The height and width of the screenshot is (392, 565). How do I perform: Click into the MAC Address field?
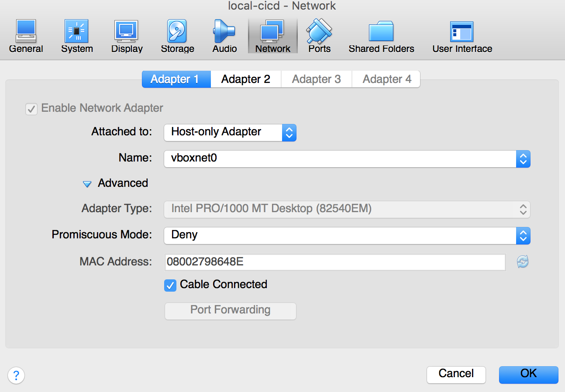[335, 262]
